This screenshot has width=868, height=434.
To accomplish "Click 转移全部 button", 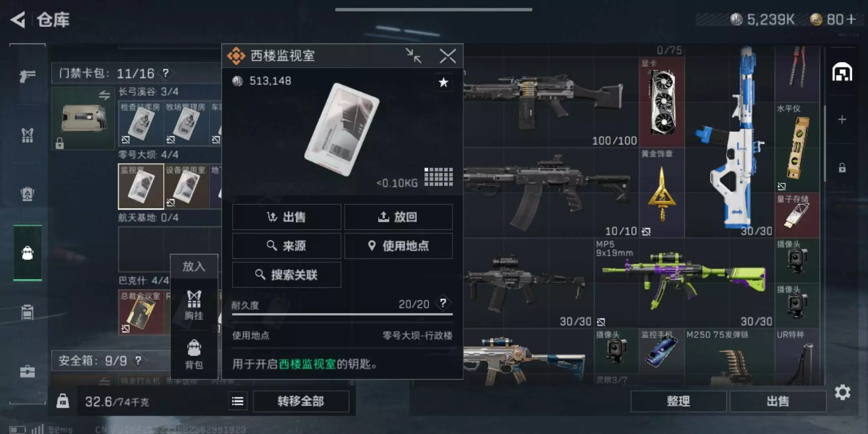I will 301,401.
